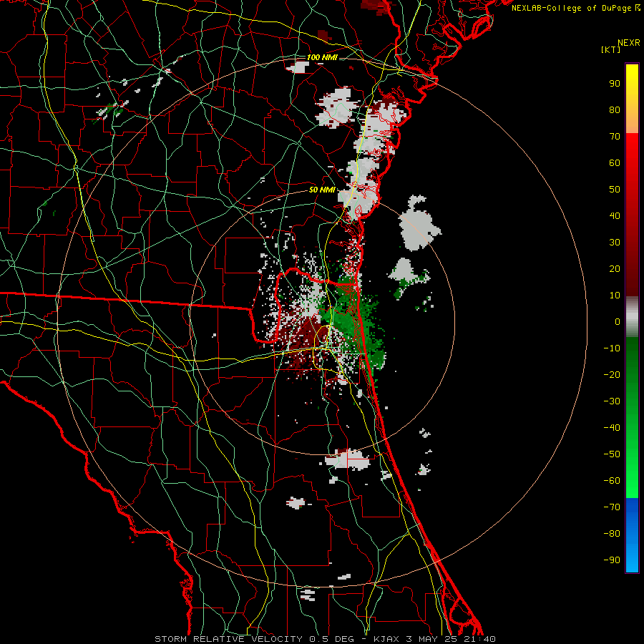The width and height of the screenshot is (644, 644).
Task: Click the -60 value on the velocity scale
Action: click(x=612, y=481)
